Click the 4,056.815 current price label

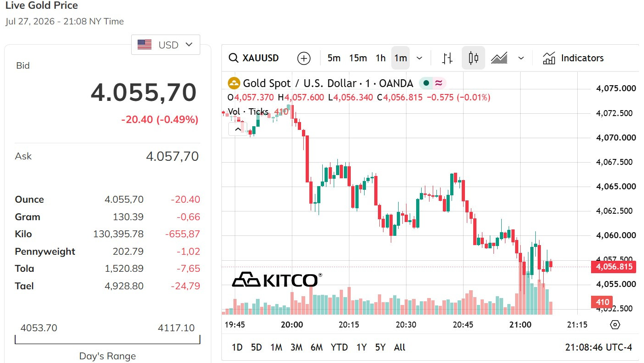tap(614, 267)
